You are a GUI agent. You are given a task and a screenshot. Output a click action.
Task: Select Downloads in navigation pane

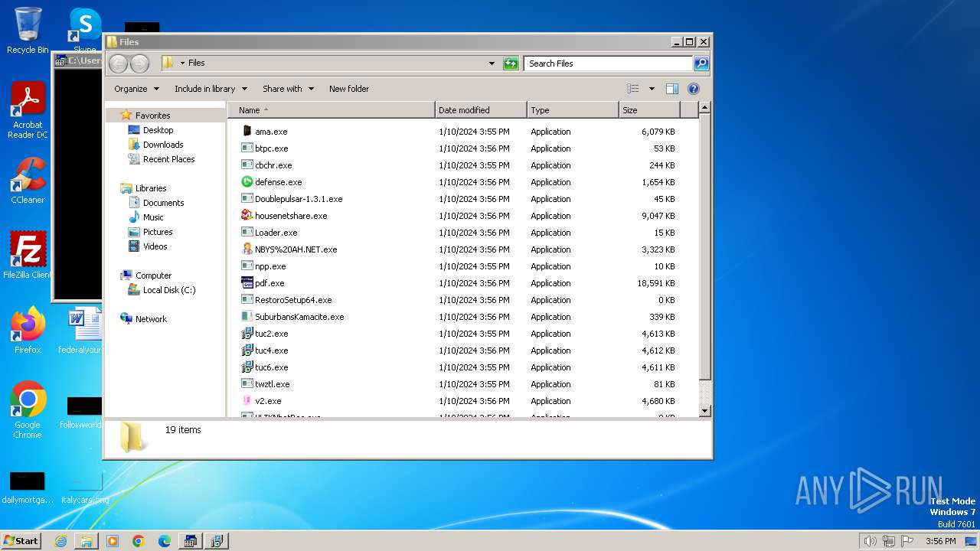[x=163, y=145]
